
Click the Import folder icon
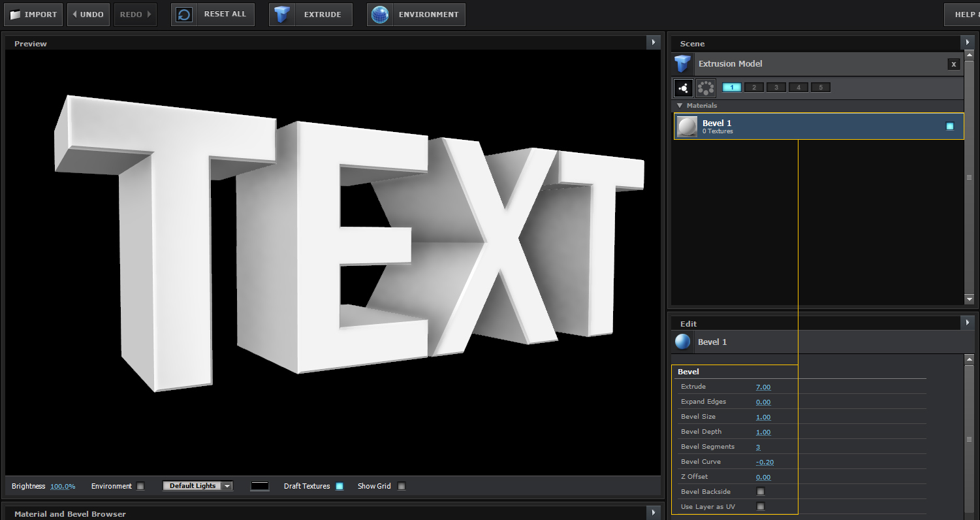[16, 14]
